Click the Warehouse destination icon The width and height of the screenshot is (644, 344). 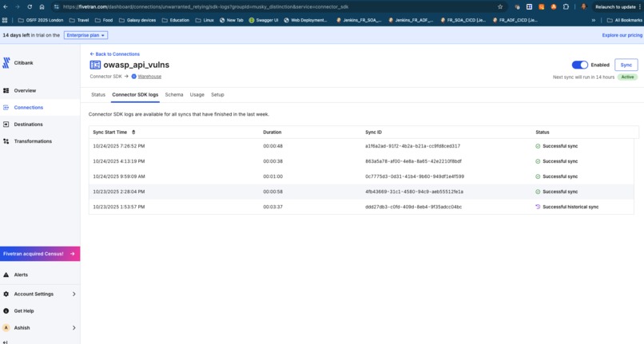(134, 77)
